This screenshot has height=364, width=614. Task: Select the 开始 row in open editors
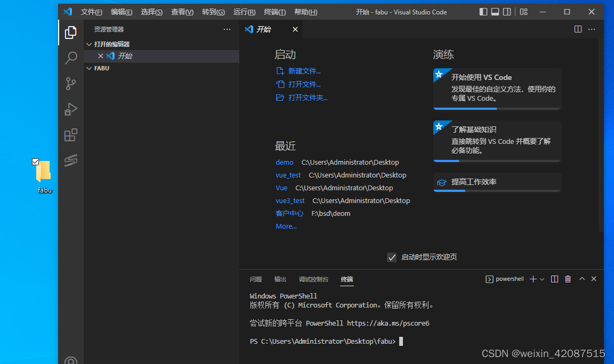tap(161, 56)
